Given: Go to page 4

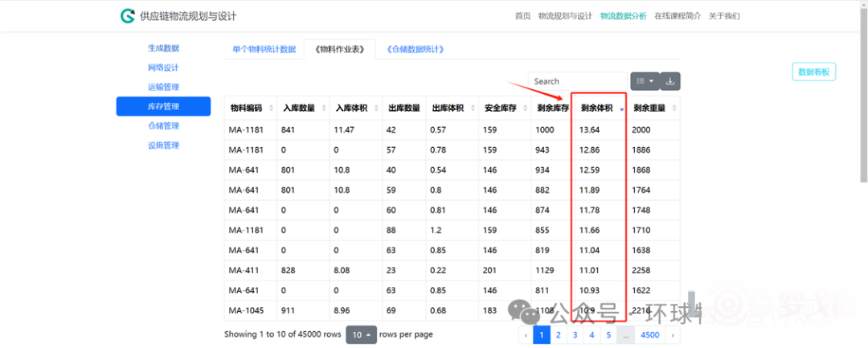Looking at the screenshot, I should tap(592, 334).
